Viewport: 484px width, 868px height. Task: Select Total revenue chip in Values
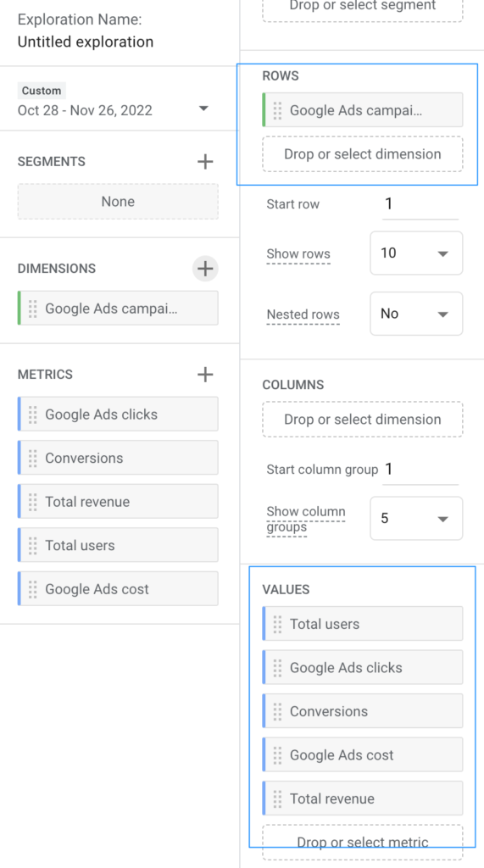[x=363, y=798]
